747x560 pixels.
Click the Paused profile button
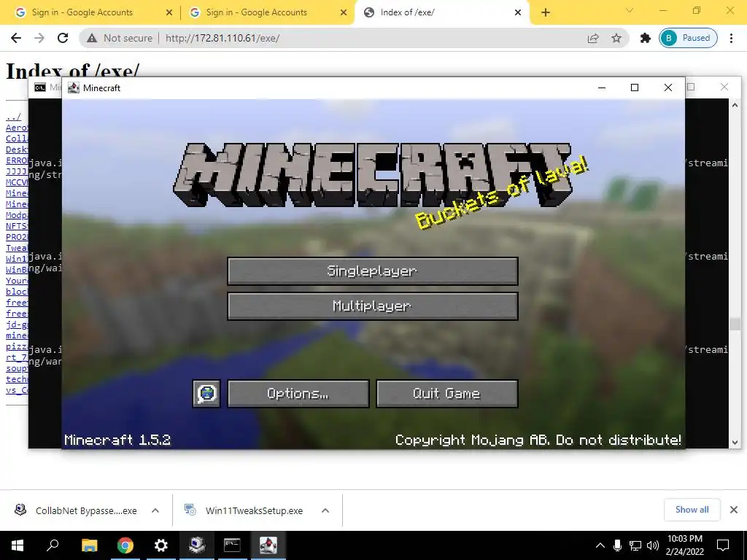(688, 38)
